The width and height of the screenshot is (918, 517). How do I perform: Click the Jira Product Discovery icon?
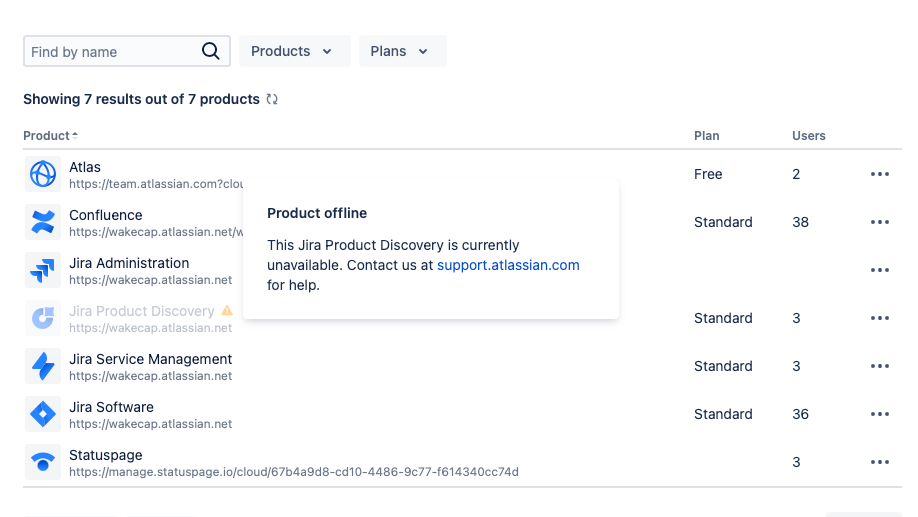(x=43, y=318)
